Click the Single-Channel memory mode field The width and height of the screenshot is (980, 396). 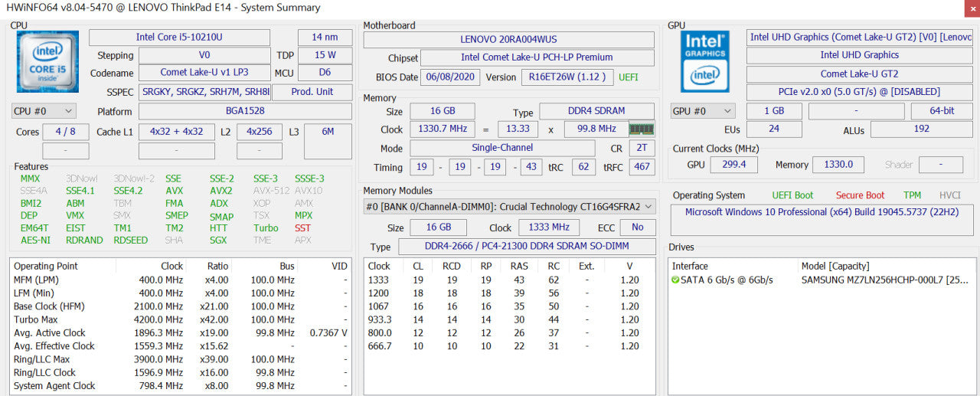click(x=502, y=149)
